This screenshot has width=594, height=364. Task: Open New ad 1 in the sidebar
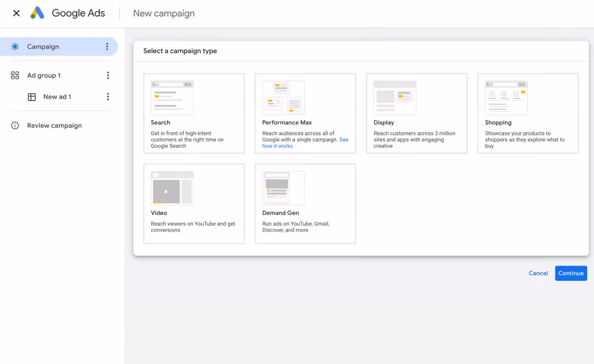click(x=57, y=97)
